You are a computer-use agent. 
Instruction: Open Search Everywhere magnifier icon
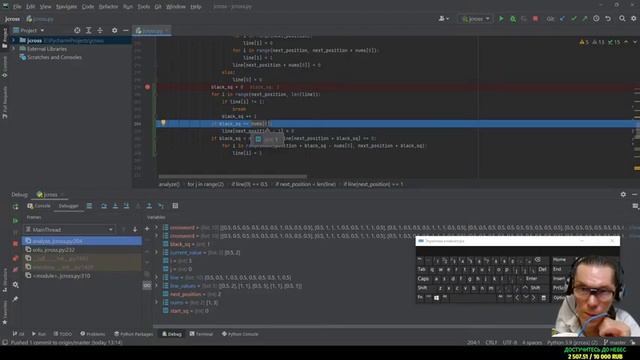pyautogui.click(x=622, y=19)
